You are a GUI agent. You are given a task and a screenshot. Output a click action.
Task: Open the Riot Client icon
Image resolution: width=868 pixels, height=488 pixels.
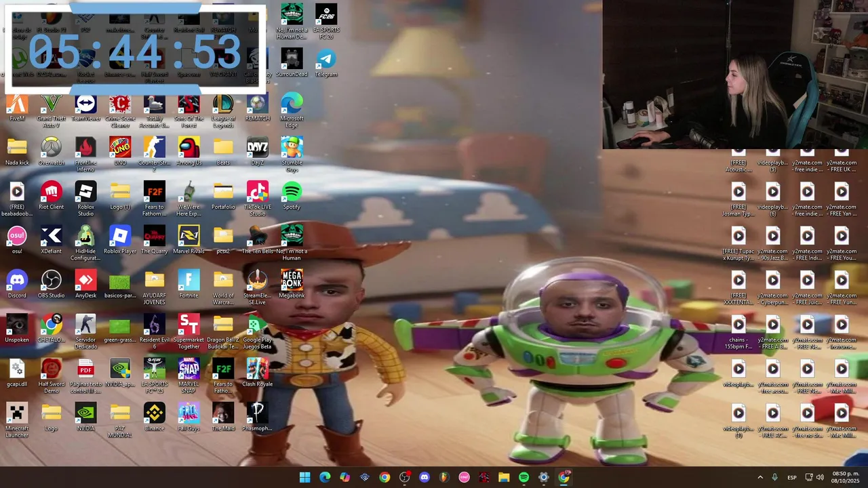pos(52,197)
